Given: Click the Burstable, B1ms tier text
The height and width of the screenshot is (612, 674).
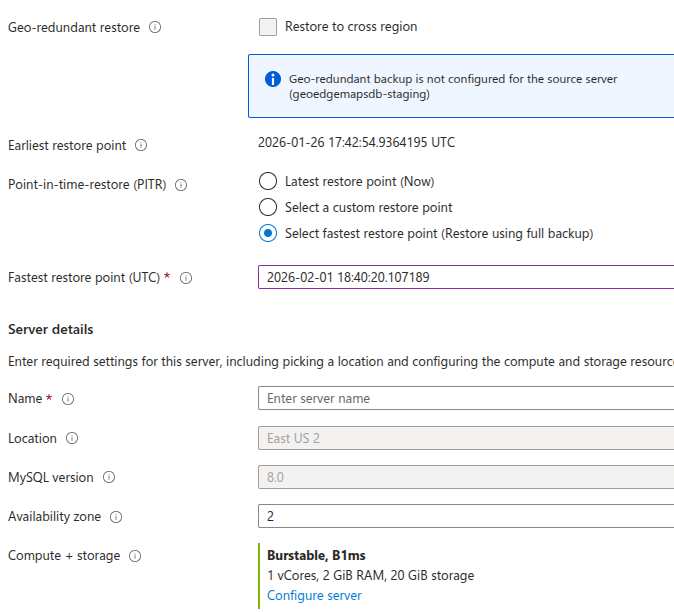Looking at the screenshot, I should coord(316,555).
